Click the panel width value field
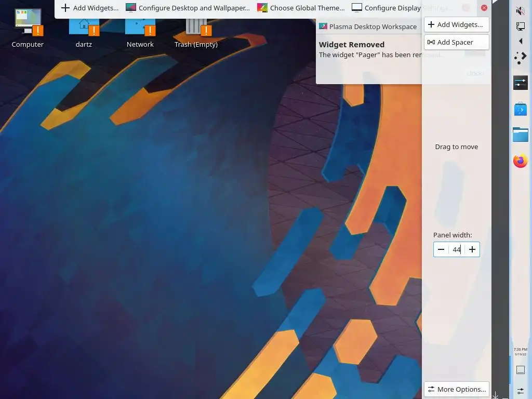Screen dimensions: 532x399 point(457,249)
